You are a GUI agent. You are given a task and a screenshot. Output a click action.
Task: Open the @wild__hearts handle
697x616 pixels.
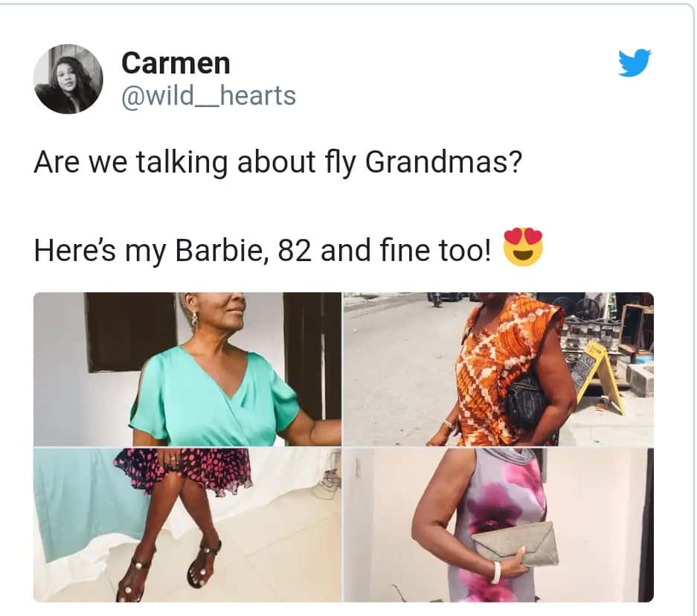point(208,95)
